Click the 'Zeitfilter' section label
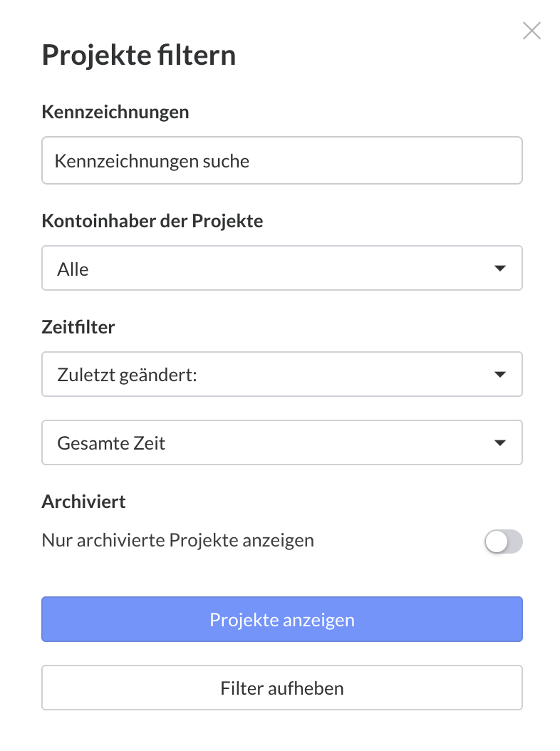 pyautogui.click(x=78, y=327)
